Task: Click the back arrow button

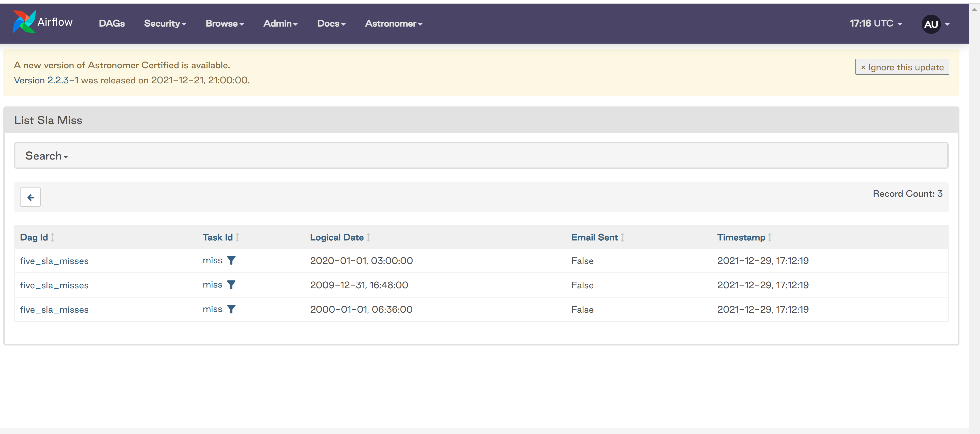Action: coord(30,197)
